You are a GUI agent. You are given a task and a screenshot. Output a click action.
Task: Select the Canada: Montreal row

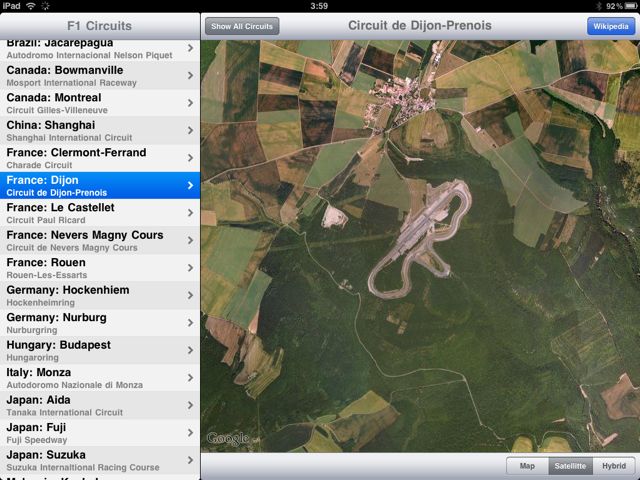pyautogui.click(x=100, y=103)
